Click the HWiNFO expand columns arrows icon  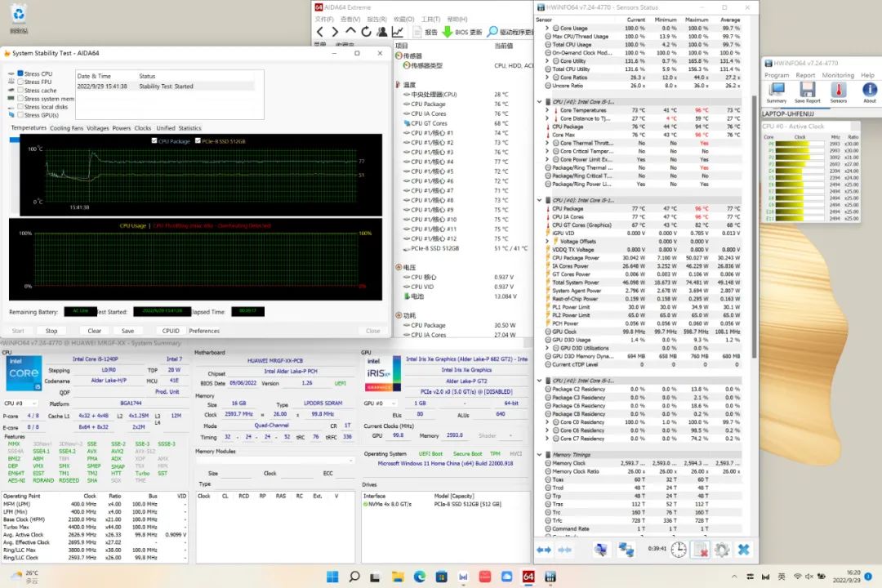tap(544, 550)
